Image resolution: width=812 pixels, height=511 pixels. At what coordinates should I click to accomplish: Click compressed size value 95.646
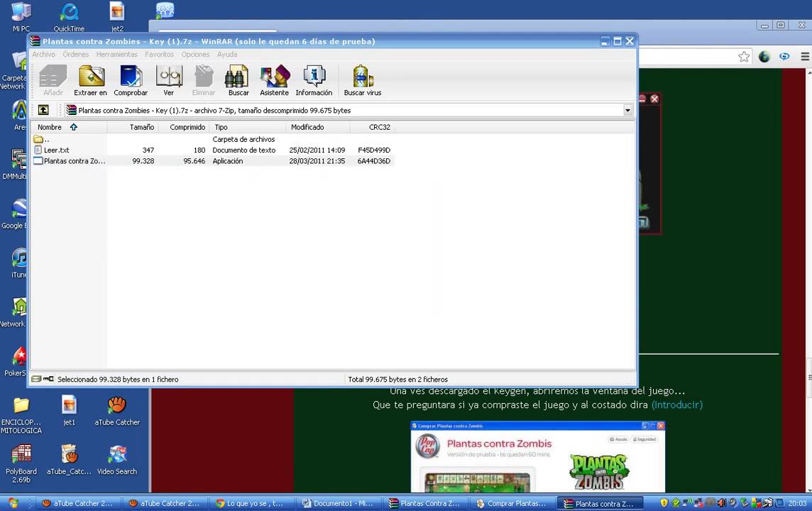(194, 161)
